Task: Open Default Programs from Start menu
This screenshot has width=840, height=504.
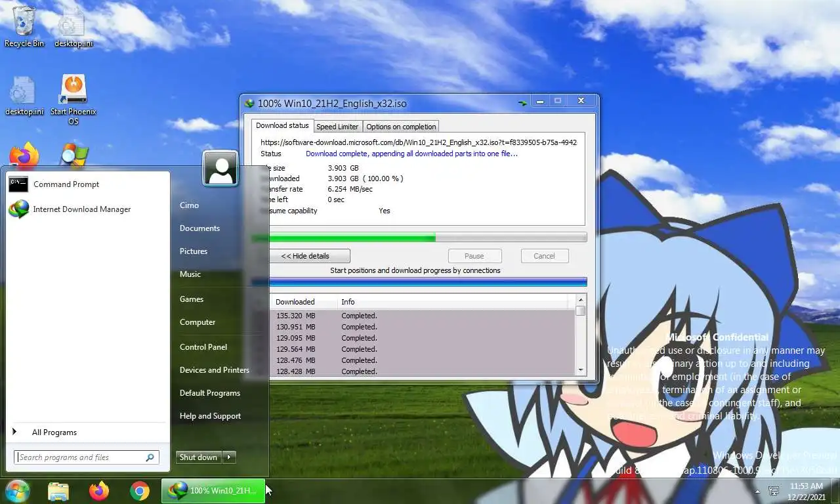Action: (x=210, y=393)
